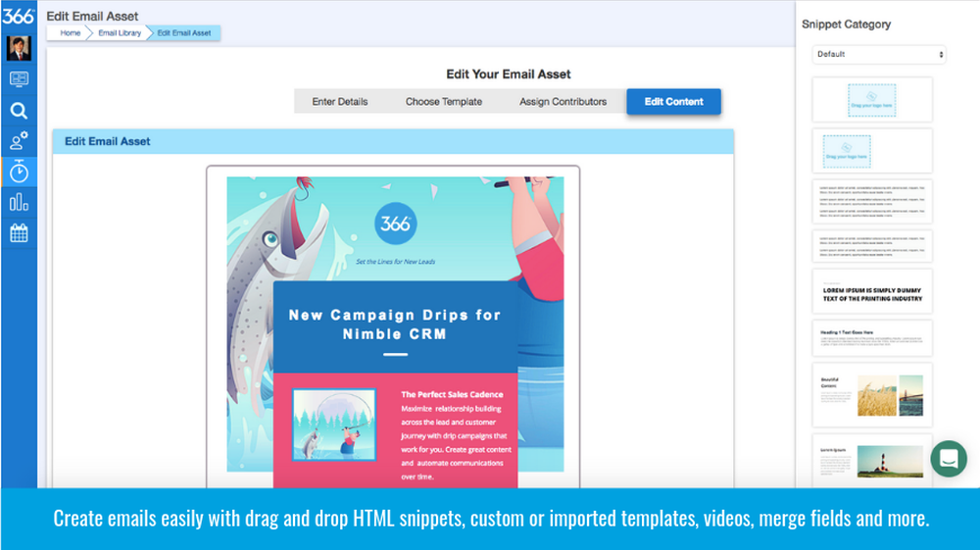The width and height of the screenshot is (980, 550).
Task: Click the 366 logo in email header
Action: 396,224
